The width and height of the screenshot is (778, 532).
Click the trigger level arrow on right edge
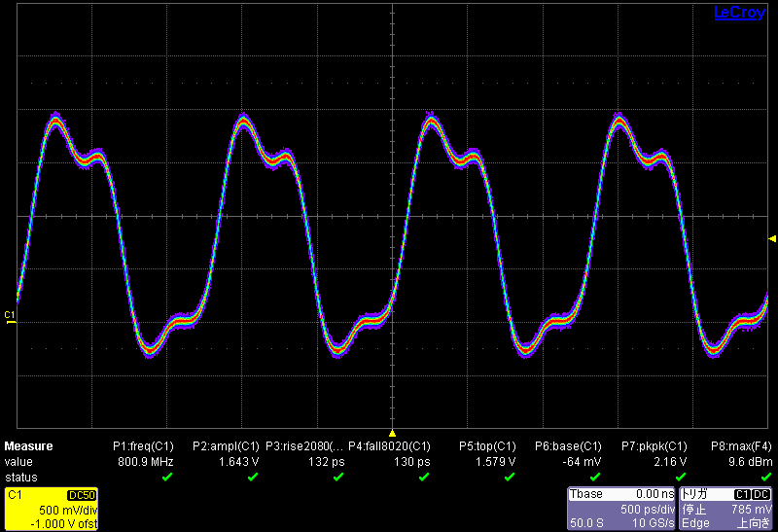pos(772,238)
